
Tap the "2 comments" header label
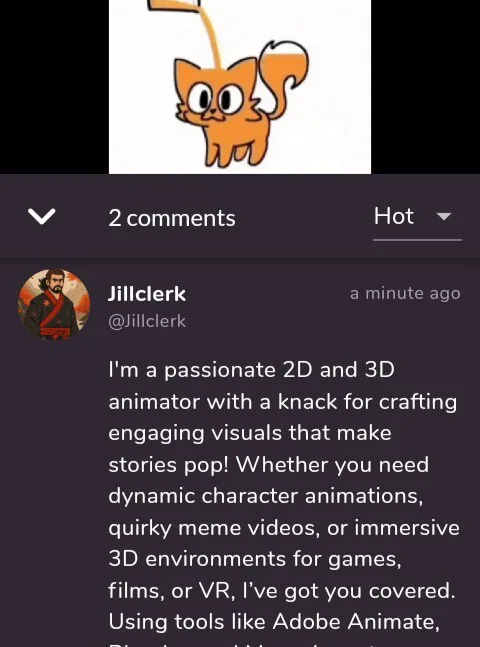pos(172,218)
